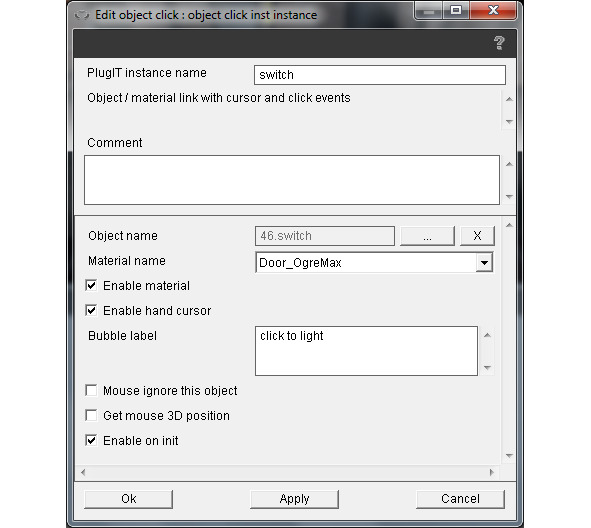Click the main panel scroll-down arrow
591x528 pixels.
(509, 456)
